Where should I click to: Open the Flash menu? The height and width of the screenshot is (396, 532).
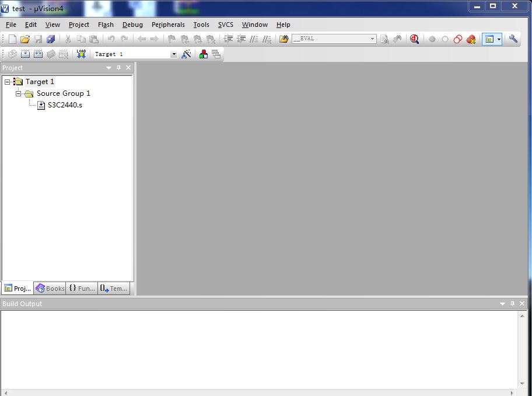point(106,25)
